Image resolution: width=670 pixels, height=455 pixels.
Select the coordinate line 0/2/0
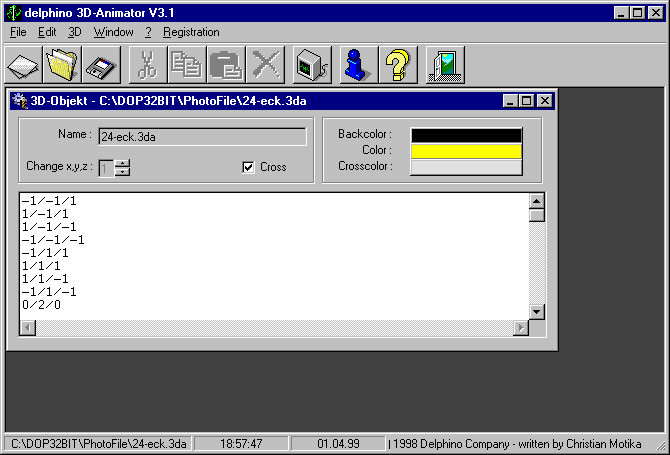[41, 305]
